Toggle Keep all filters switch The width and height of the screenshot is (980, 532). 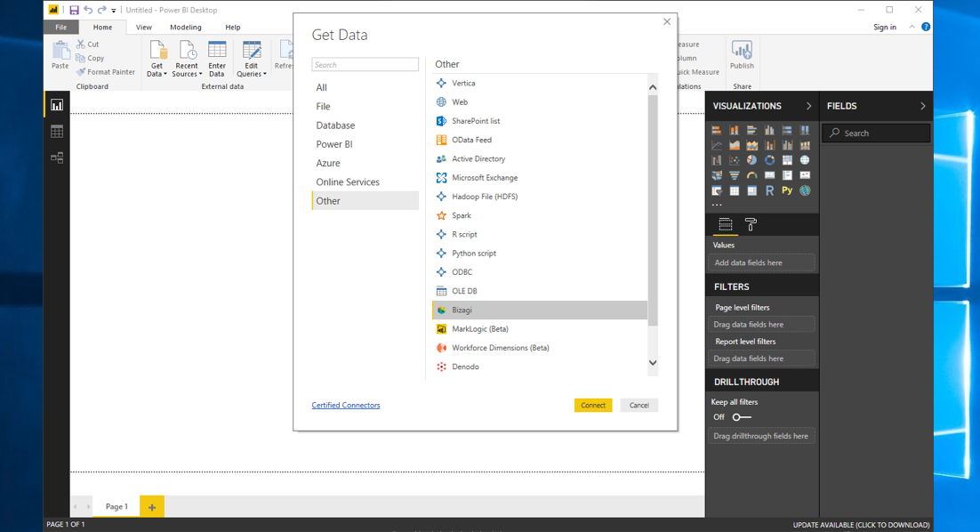pos(742,417)
